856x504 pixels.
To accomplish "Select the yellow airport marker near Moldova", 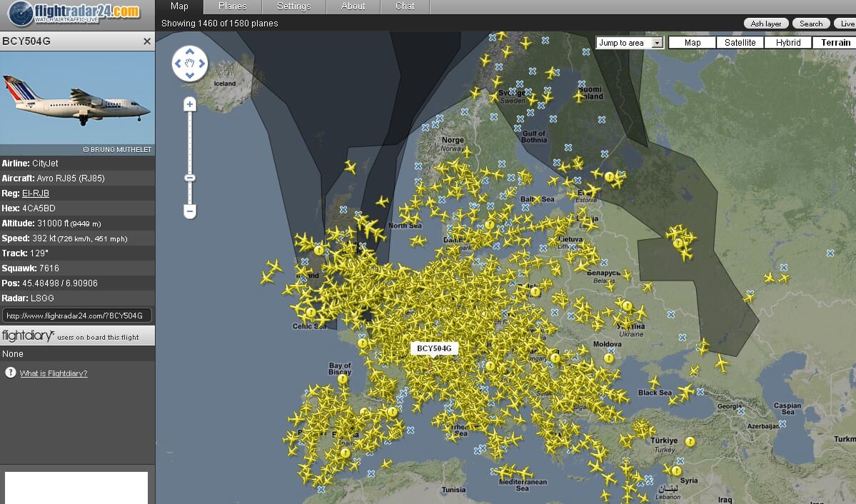I will coord(609,358).
